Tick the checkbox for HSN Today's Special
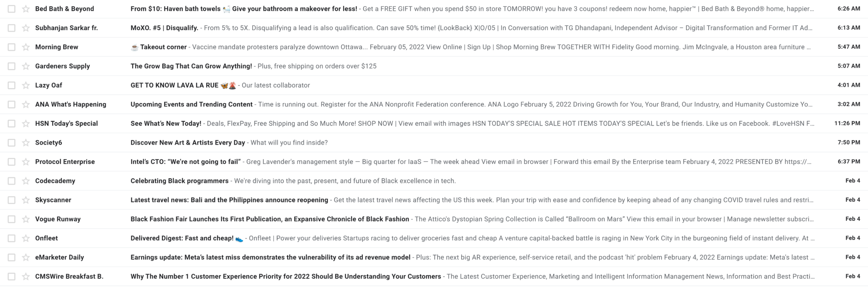Screen dimensions: 868x297 point(11,123)
